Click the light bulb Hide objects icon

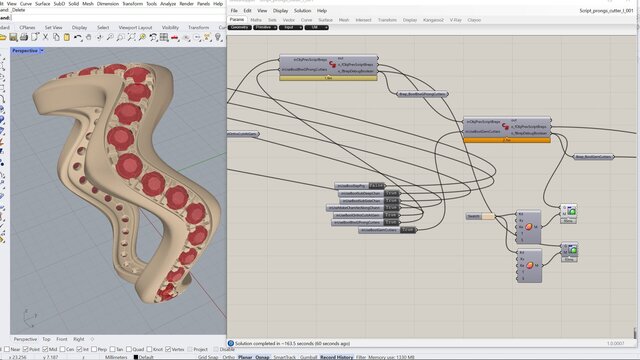tap(218, 38)
